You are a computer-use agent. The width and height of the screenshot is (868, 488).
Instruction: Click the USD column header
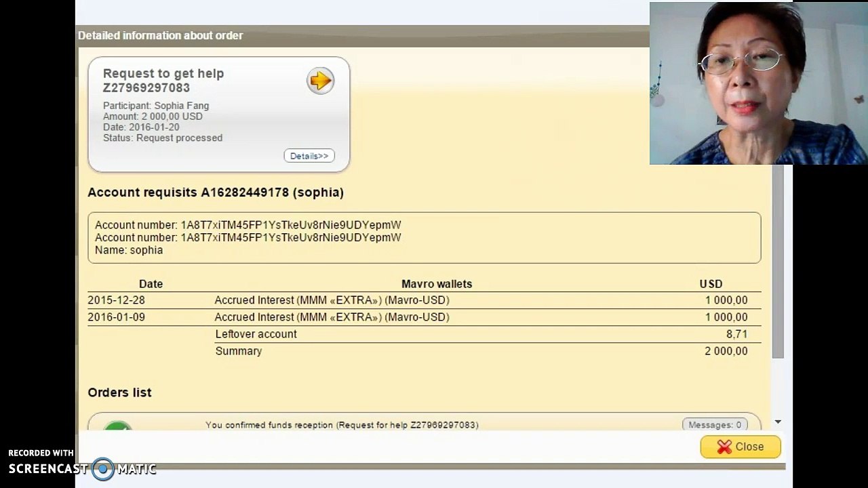point(711,284)
